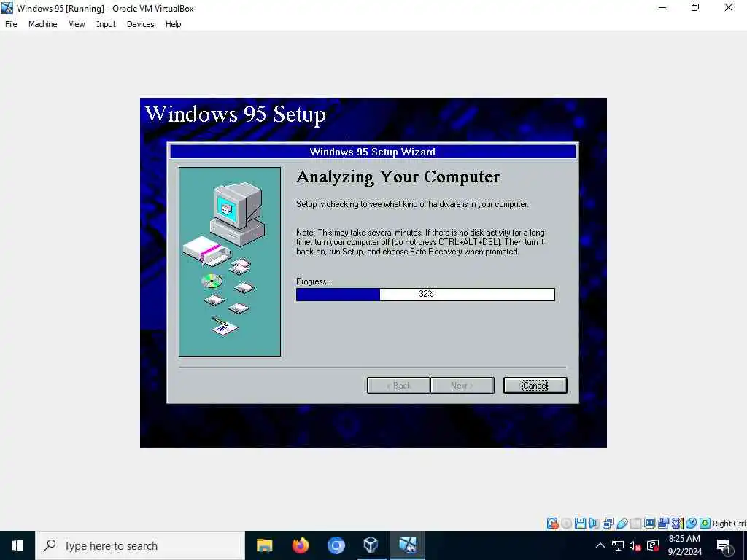
Task: Click the muted volume tray icon
Action: pyautogui.click(x=635, y=545)
